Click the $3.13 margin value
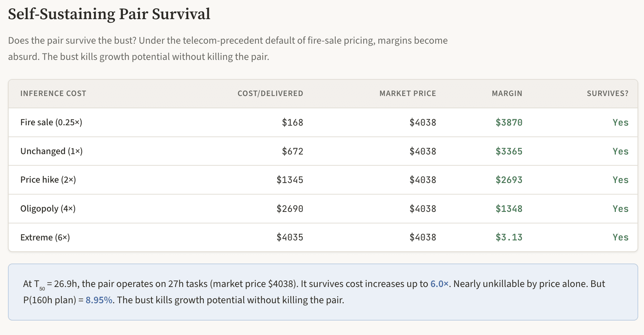This screenshot has width=644, height=335. (508, 238)
